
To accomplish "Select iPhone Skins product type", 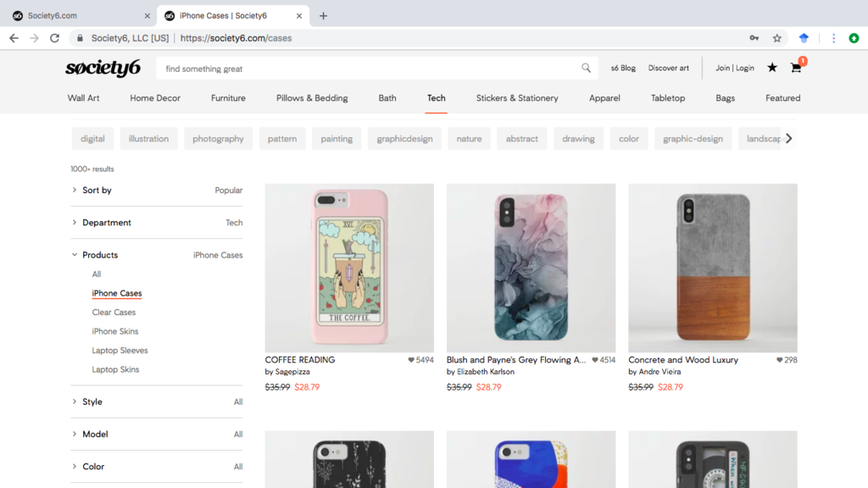I will pos(115,331).
